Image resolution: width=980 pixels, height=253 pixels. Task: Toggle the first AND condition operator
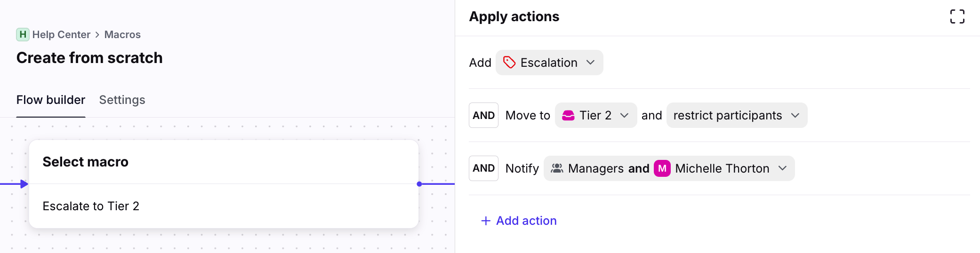click(x=483, y=115)
